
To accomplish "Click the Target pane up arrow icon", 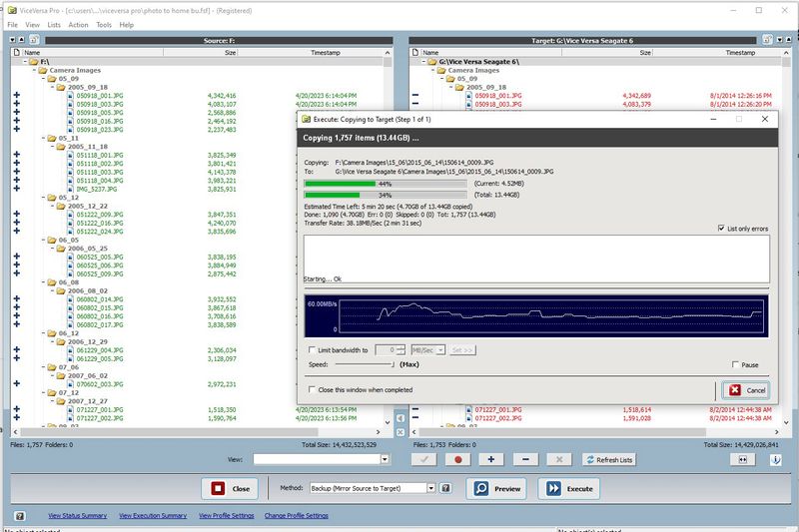I will pyautogui.click(x=789, y=40).
